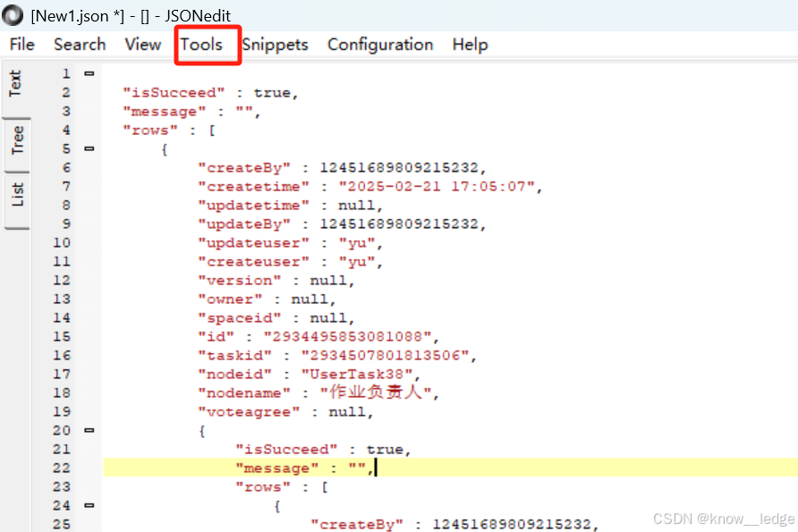This screenshot has width=798, height=532.
Task: Click the value "UserTask38"
Action: pos(357,375)
